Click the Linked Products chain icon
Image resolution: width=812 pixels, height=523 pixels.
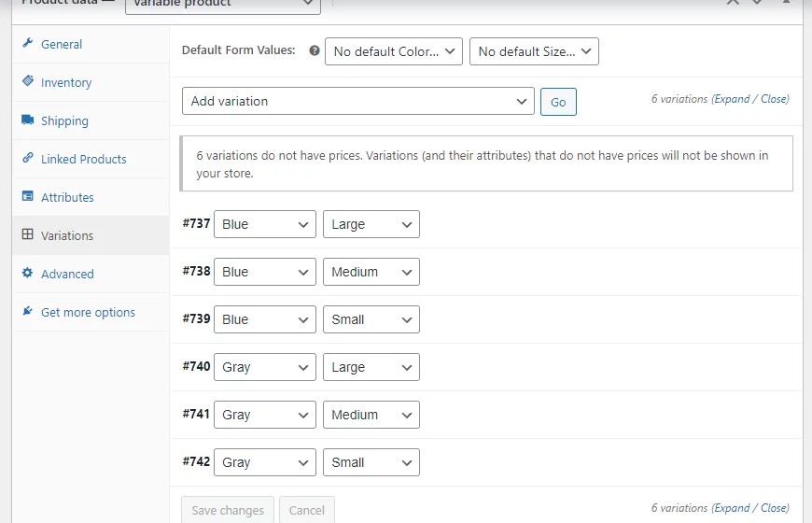click(x=28, y=158)
